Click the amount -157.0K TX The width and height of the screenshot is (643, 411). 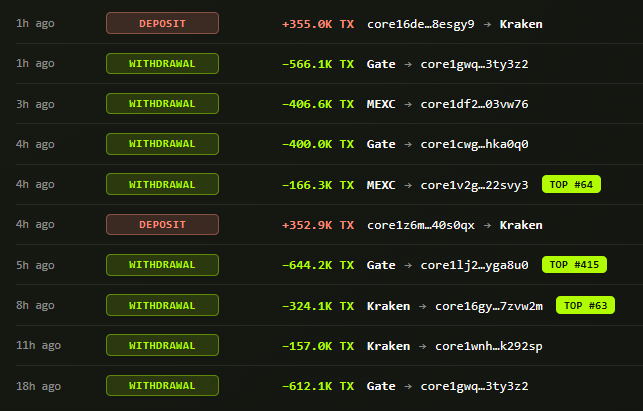pos(318,346)
